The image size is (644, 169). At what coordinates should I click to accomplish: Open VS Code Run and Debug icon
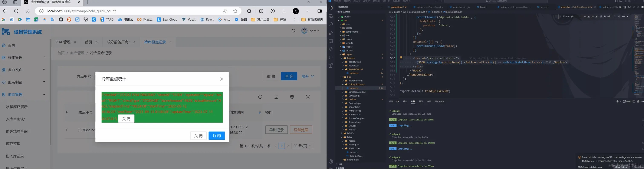(x=331, y=33)
